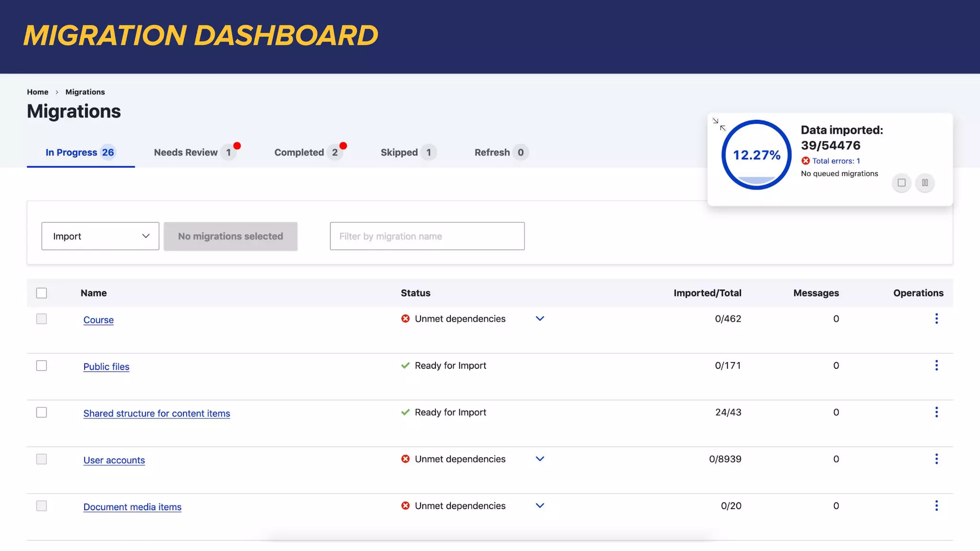Click No migrations selected button

(x=231, y=236)
